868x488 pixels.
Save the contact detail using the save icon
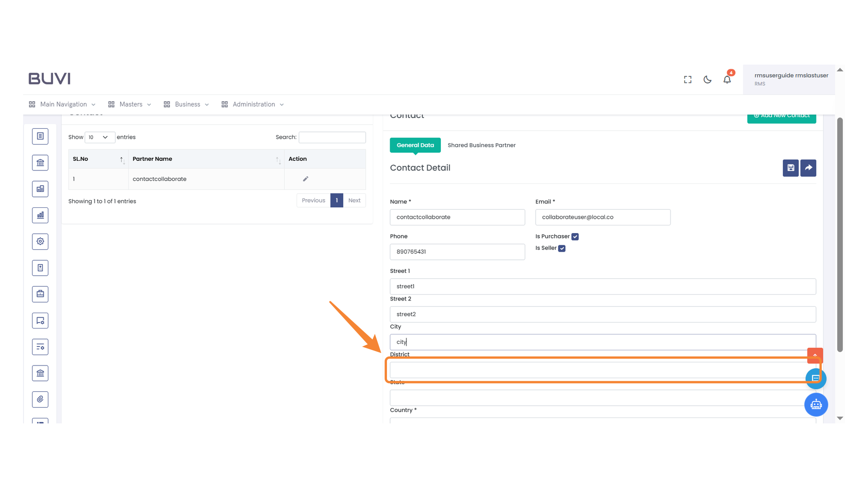(x=790, y=168)
